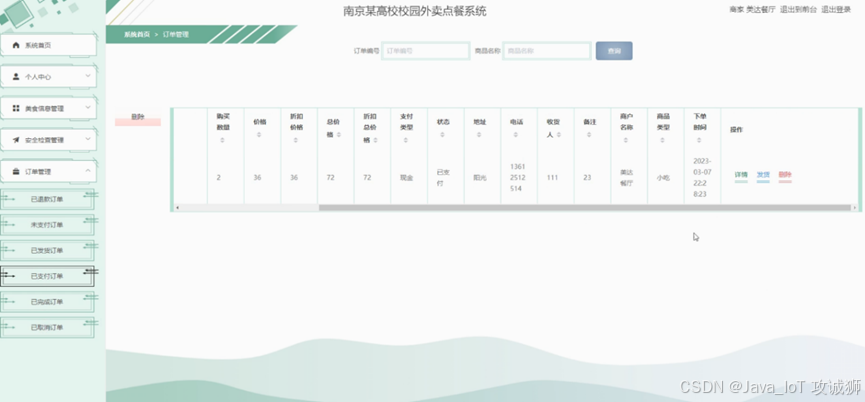Expand the 美食信息管理 menu chevron
Image resolution: width=865 pixels, height=402 pixels.
pos(88,108)
